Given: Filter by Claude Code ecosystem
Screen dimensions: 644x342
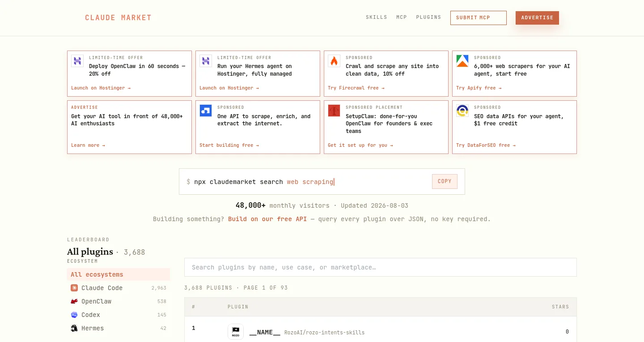Looking at the screenshot, I should [x=119, y=288].
